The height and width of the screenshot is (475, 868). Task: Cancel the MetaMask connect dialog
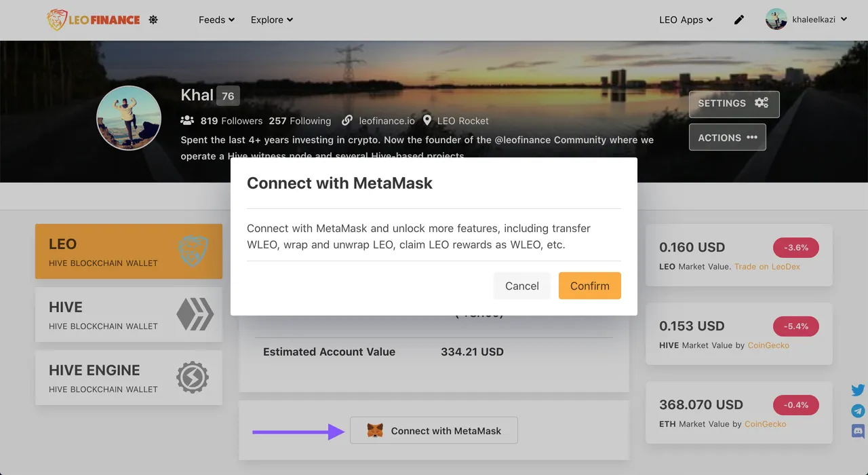522,286
